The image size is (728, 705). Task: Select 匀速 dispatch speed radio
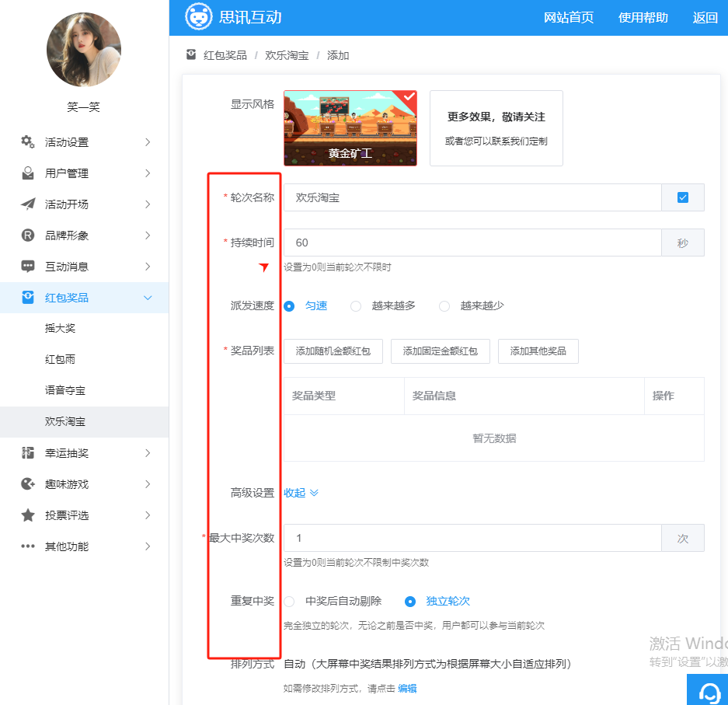click(x=289, y=306)
